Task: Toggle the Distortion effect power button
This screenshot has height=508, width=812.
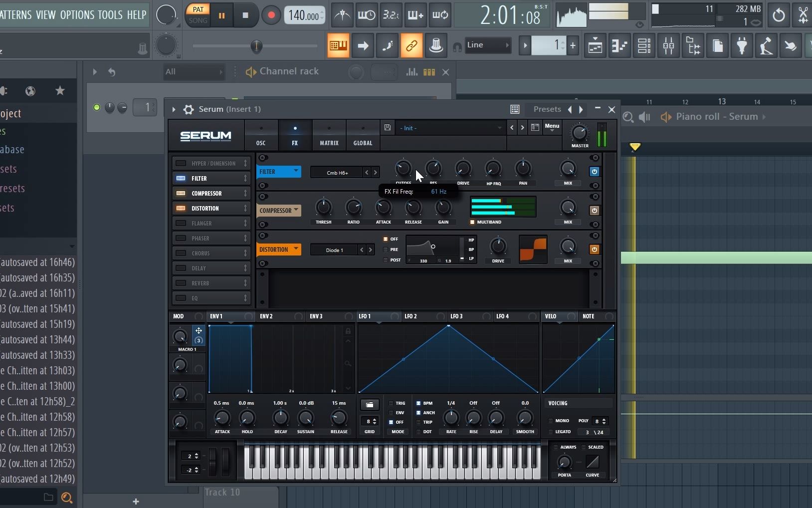Action: 594,250
